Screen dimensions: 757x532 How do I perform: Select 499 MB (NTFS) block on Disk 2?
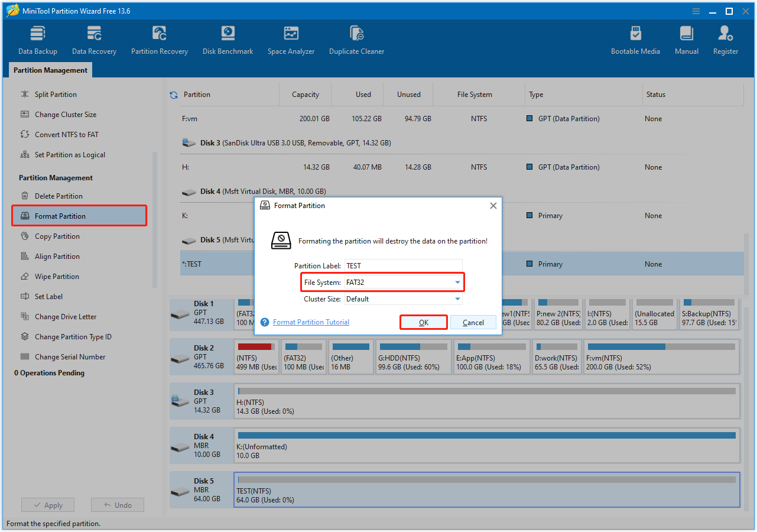256,356
